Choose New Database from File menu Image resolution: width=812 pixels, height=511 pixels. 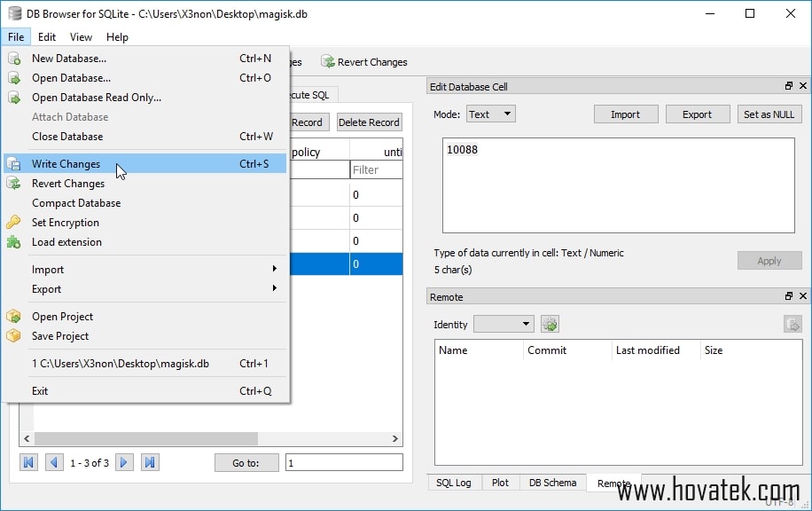tap(145, 59)
